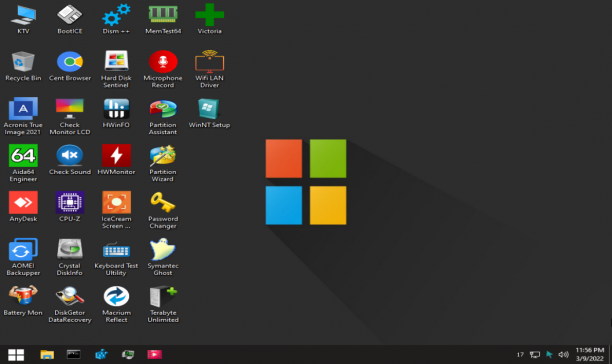612x364 pixels.
Task: Open the Recycle Bin
Action: point(23,66)
